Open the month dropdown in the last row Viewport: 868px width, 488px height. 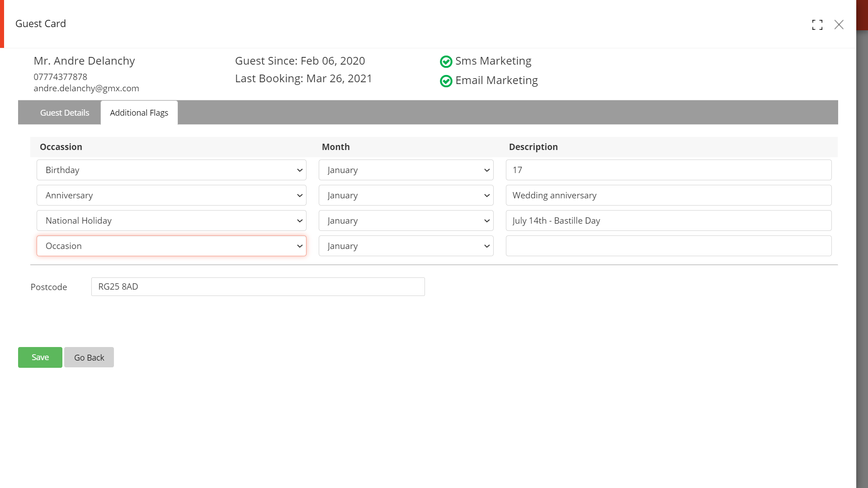click(x=406, y=246)
